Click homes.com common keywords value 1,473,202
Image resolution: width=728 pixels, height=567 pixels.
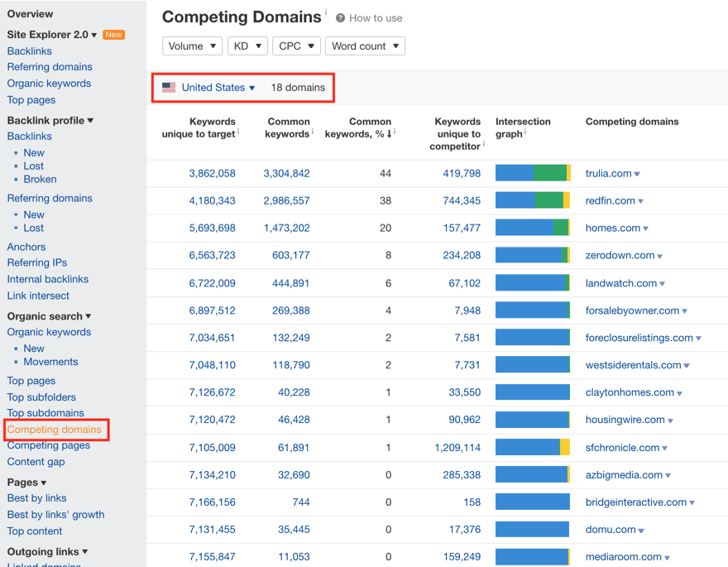click(286, 228)
